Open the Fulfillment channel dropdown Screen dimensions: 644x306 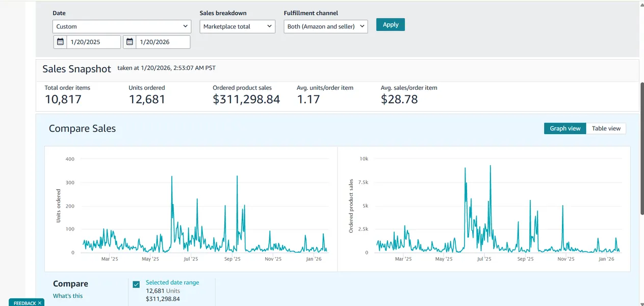pos(326,27)
